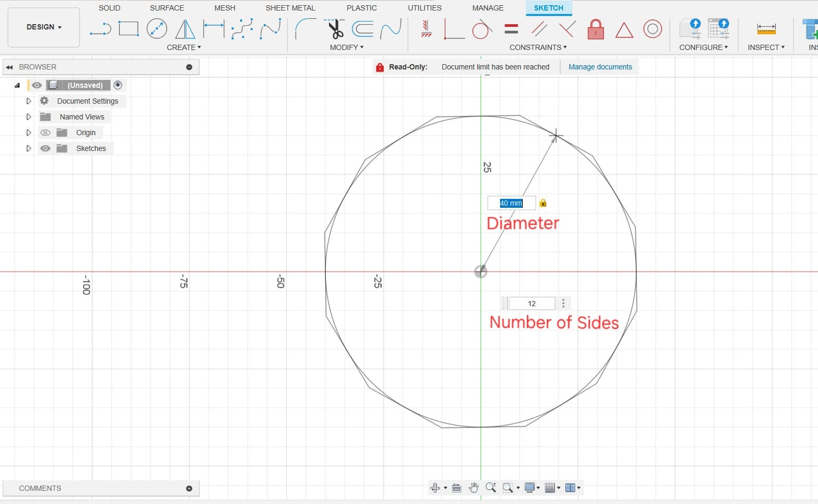818x504 pixels.
Task: Select the Look At tool in the navigation bar
Action: point(456,488)
